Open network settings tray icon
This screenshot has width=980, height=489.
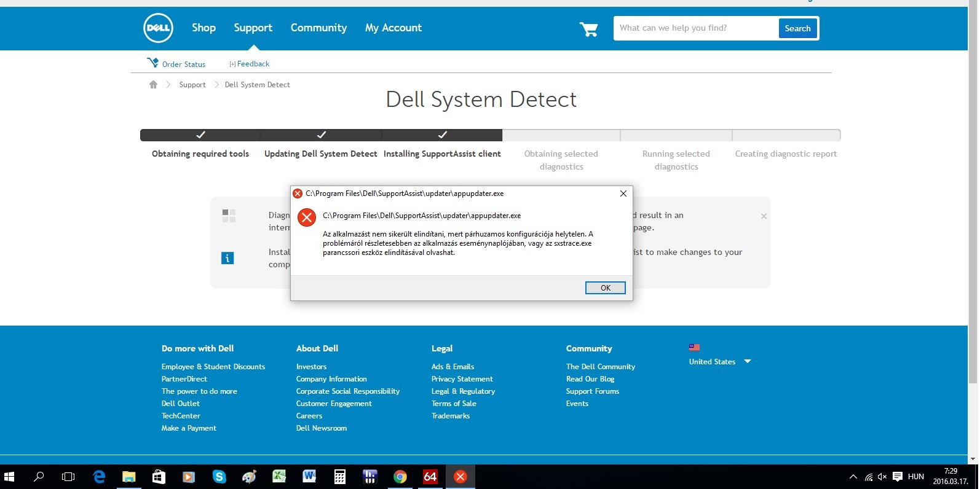coord(868,477)
